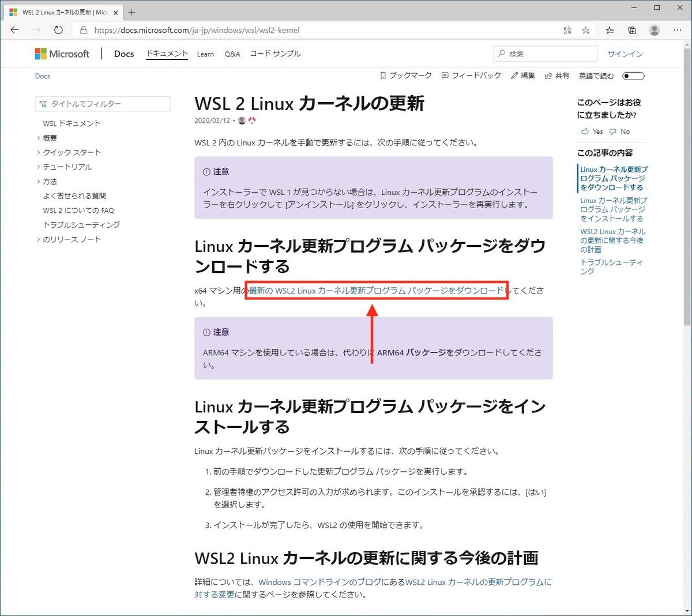This screenshot has width=692, height=616.
Task: Click the 共有 share button
Action: pos(557,76)
